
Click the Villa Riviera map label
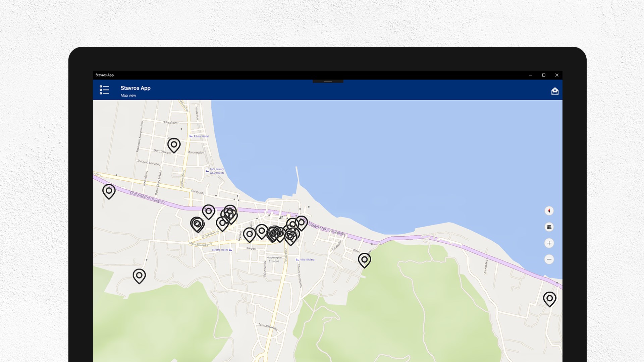307,260
